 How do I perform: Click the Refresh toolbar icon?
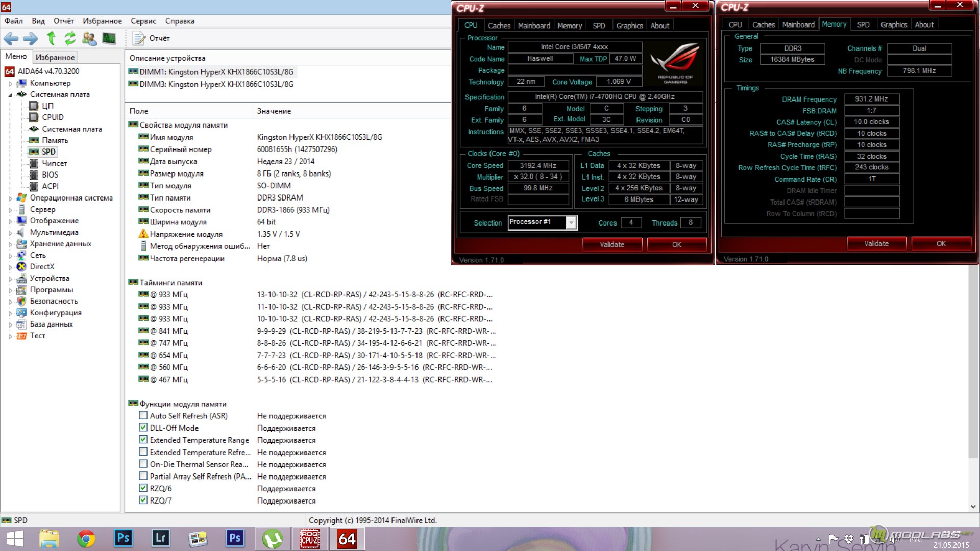(70, 38)
